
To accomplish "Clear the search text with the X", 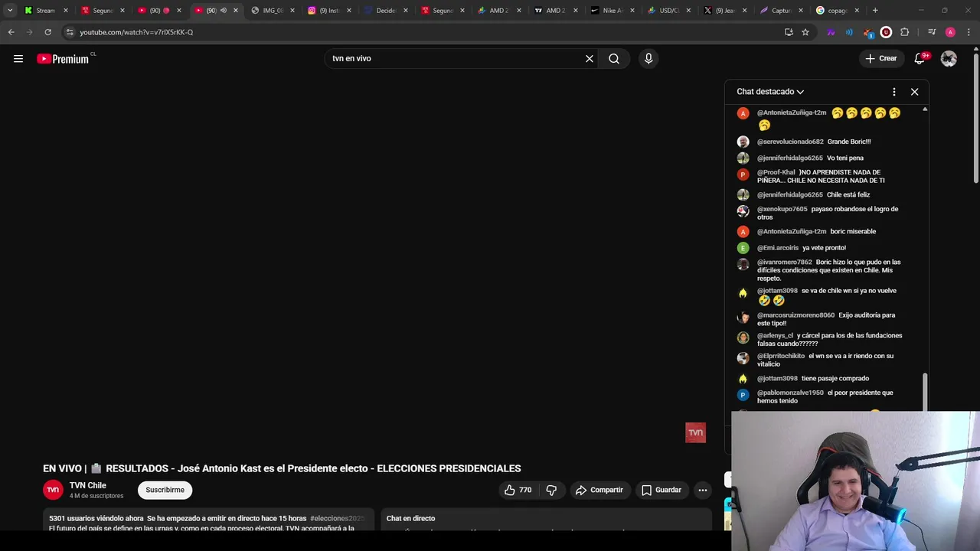I will (590, 59).
